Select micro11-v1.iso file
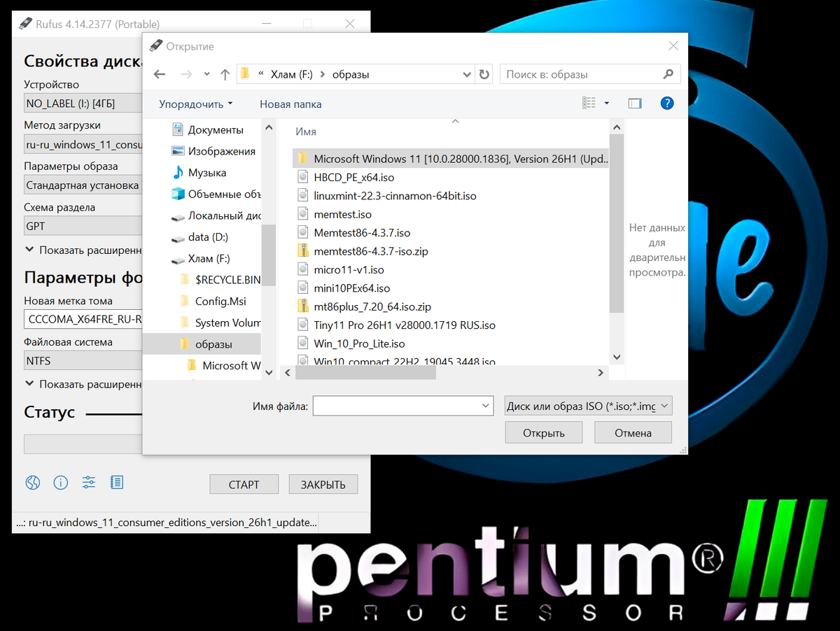840x631 pixels. point(340,269)
